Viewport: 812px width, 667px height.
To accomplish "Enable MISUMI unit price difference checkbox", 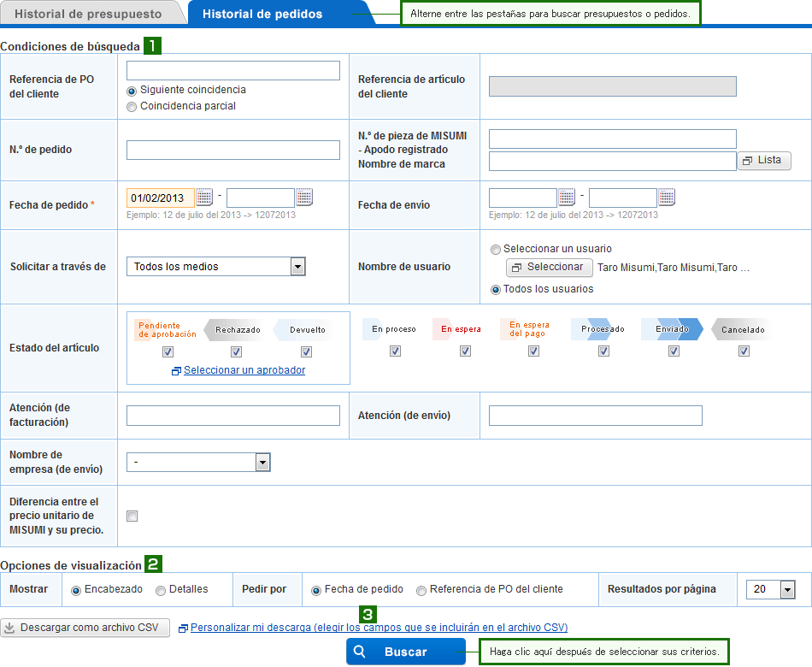I will click(x=132, y=516).
